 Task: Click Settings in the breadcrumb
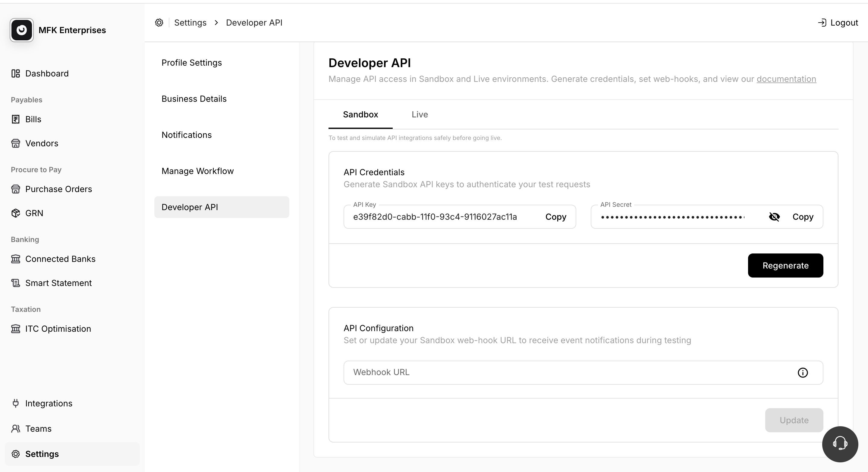click(x=190, y=23)
